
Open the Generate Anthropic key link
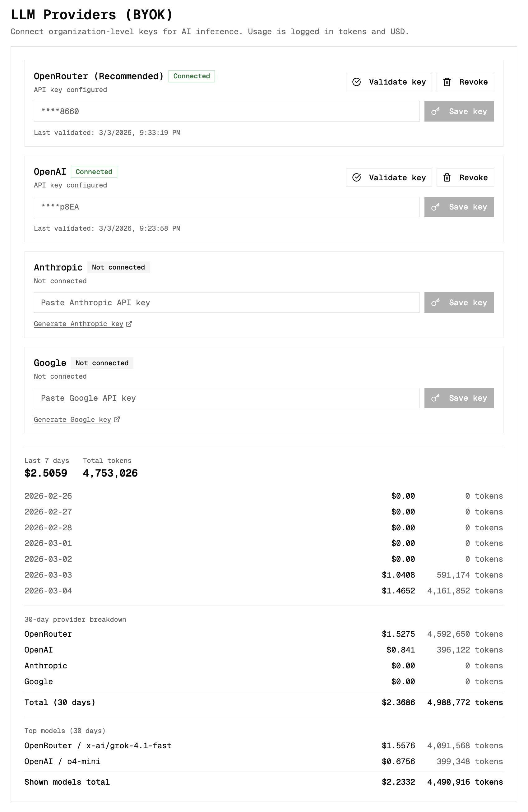[78, 324]
